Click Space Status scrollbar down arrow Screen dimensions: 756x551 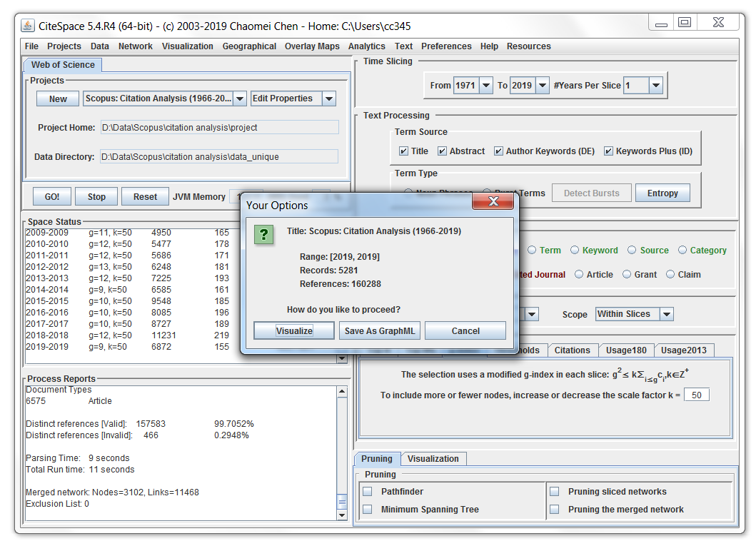pyautogui.click(x=342, y=358)
